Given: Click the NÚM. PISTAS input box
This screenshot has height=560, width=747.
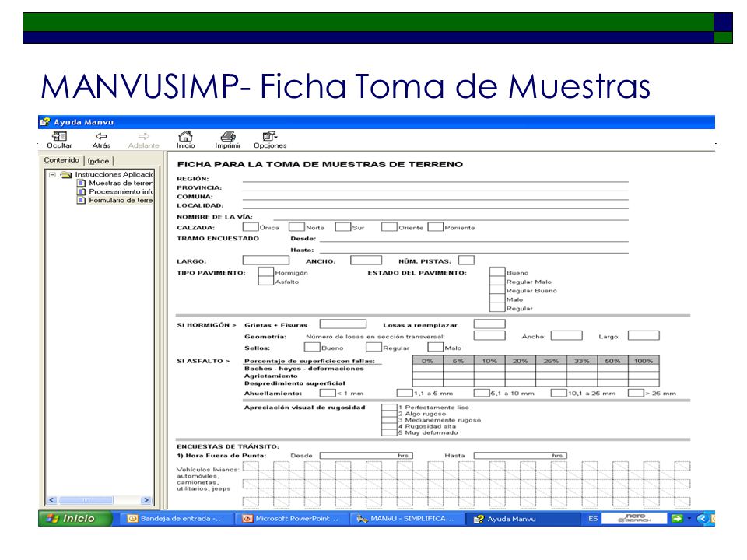Looking at the screenshot, I should click(x=466, y=260).
